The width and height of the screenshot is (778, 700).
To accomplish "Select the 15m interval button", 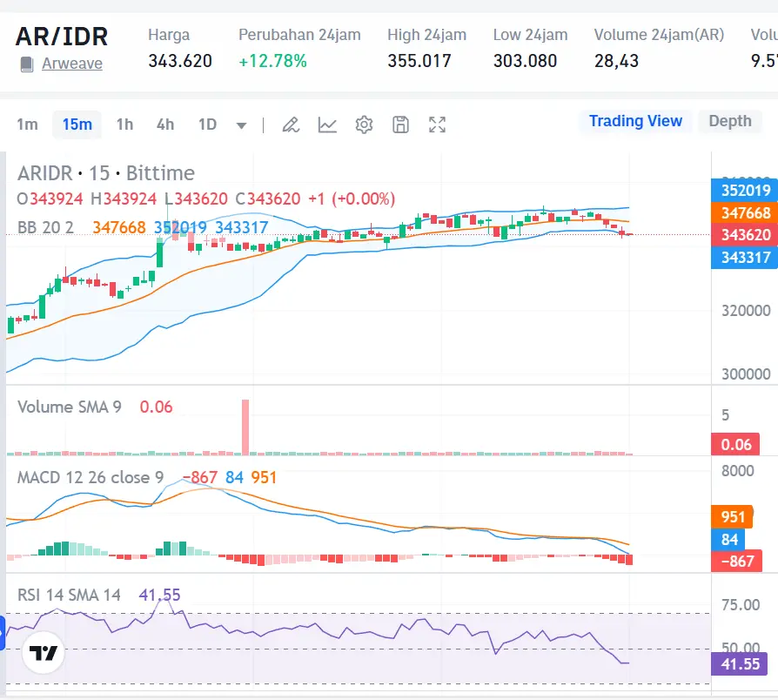I will 77,125.
